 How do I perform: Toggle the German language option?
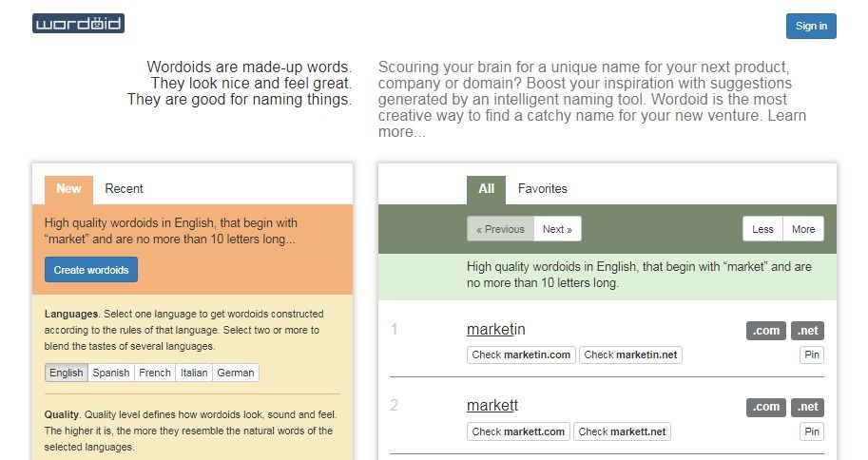[x=236, y=373]
